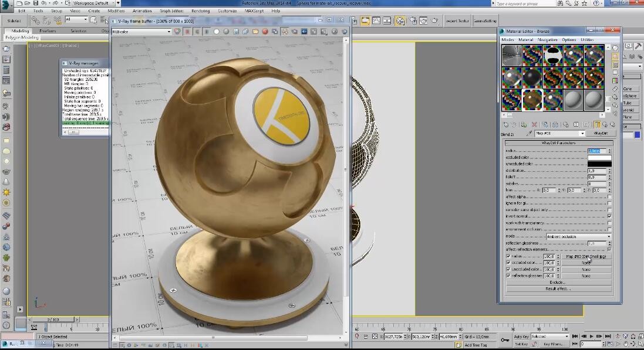This screenshot has height=350, width=644.
Task: Click the sun light icon in left toolbar
Action: coord(6,192)
